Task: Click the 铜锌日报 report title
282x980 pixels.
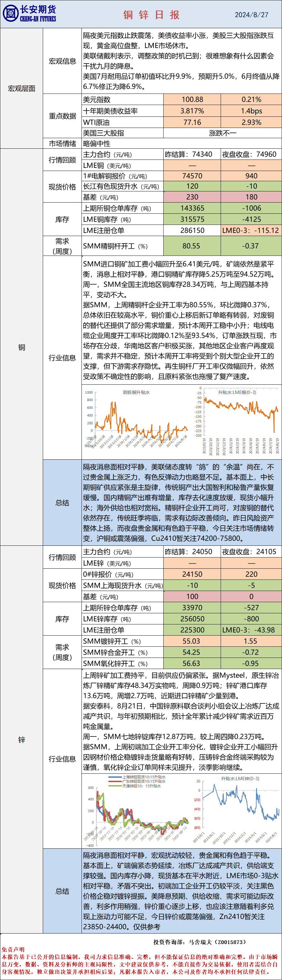Action: [x=152, y=15]
